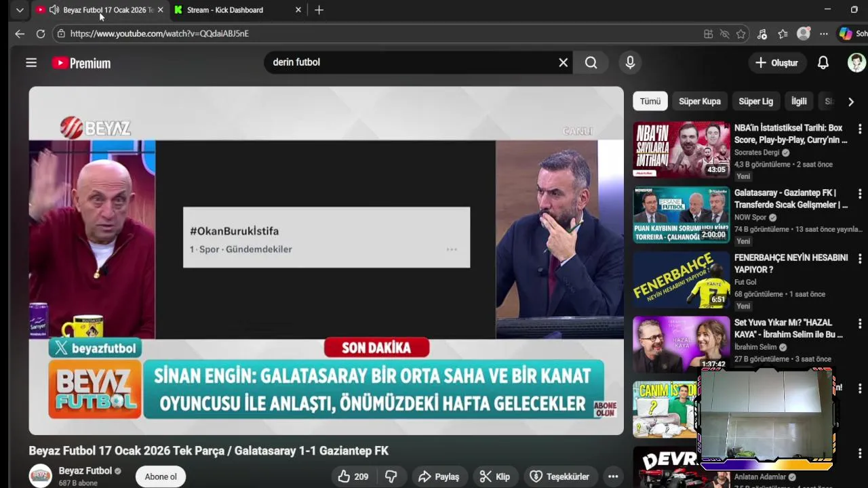Viewport: 868px width, 488px height.
Task: Click the text '687 B abone'
Action: 78,483
